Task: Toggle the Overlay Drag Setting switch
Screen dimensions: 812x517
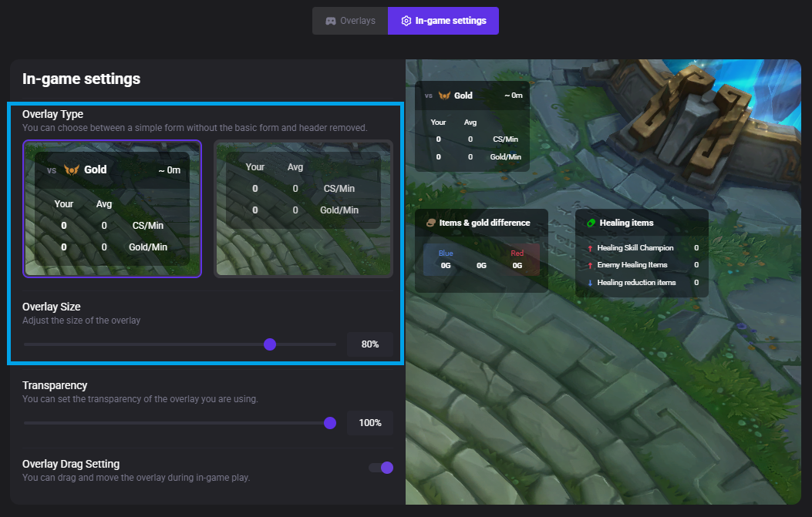Action: click(x=381, y=468)
